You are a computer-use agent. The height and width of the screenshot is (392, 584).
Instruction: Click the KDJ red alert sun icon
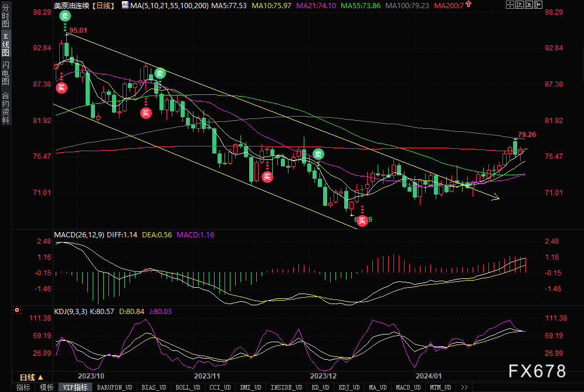17,310
